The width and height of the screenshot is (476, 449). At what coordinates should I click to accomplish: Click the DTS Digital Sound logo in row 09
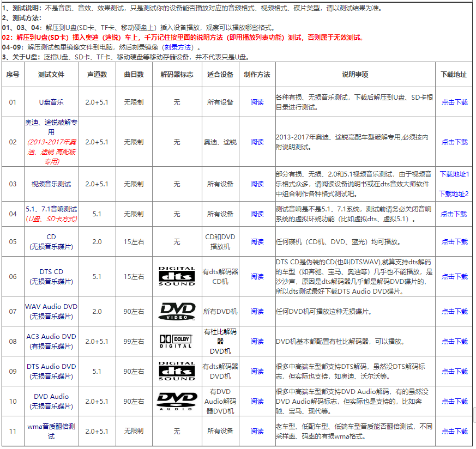pos(177,371)
